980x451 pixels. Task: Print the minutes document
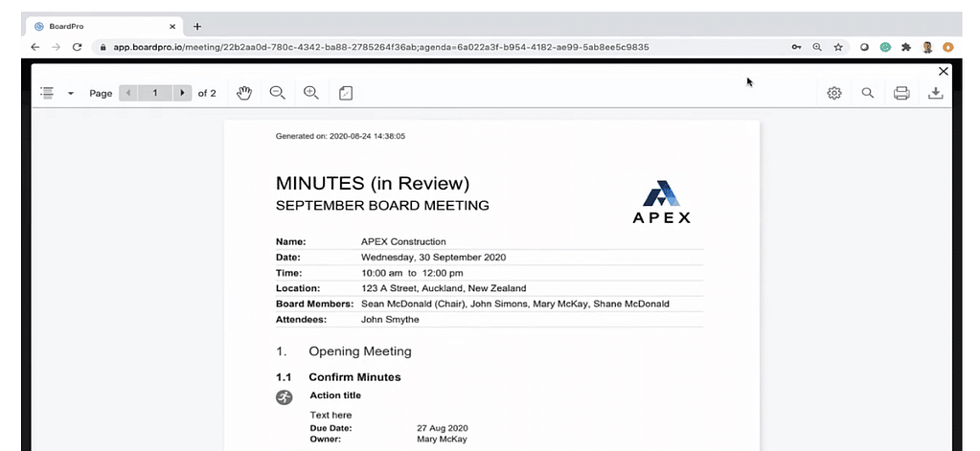[900, 93]
